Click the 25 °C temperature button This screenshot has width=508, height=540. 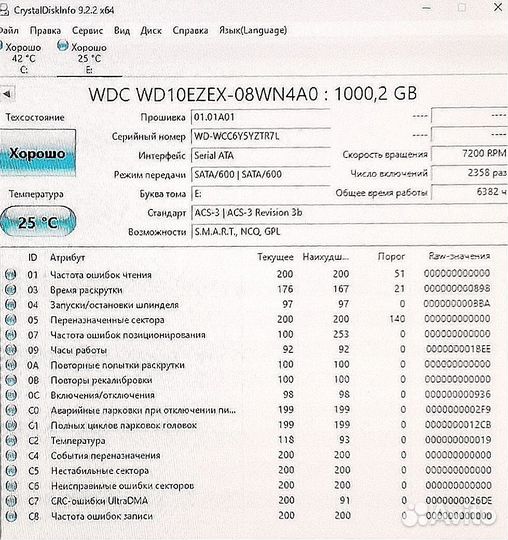(x=37, y=222)
